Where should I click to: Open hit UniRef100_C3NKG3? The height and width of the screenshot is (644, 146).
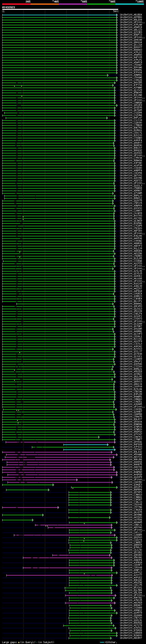[x=131, y=495]
